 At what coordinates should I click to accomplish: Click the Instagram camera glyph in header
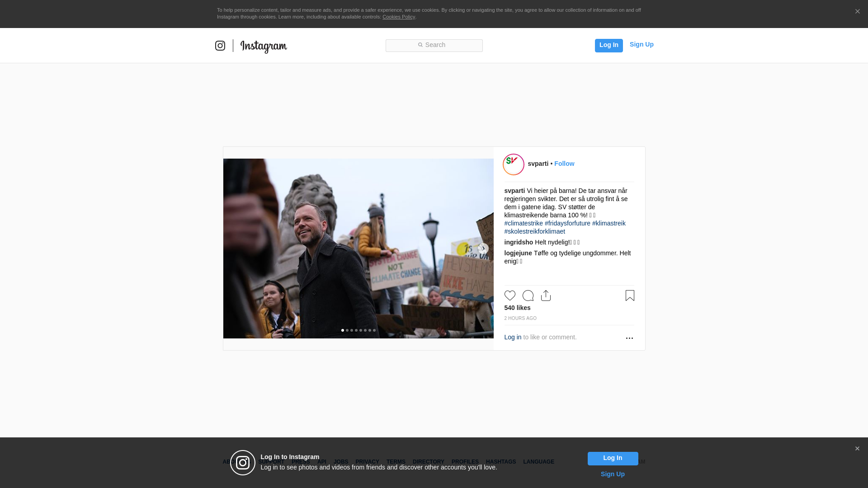(220, 46)
